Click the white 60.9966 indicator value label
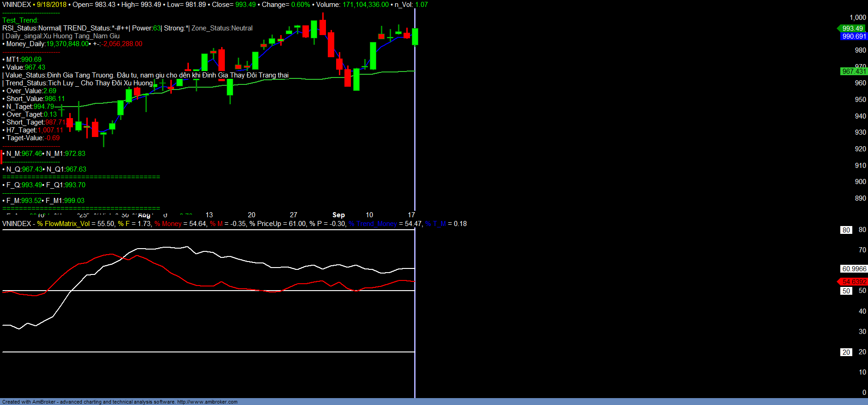 [x=854, y=269]
